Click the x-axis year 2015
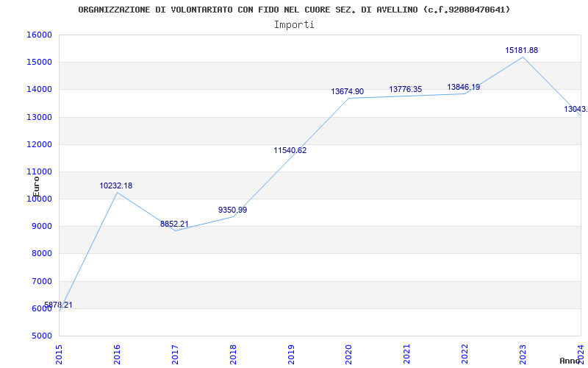The image size is (588, 368). pyautogui.click(x=59, y=355)
